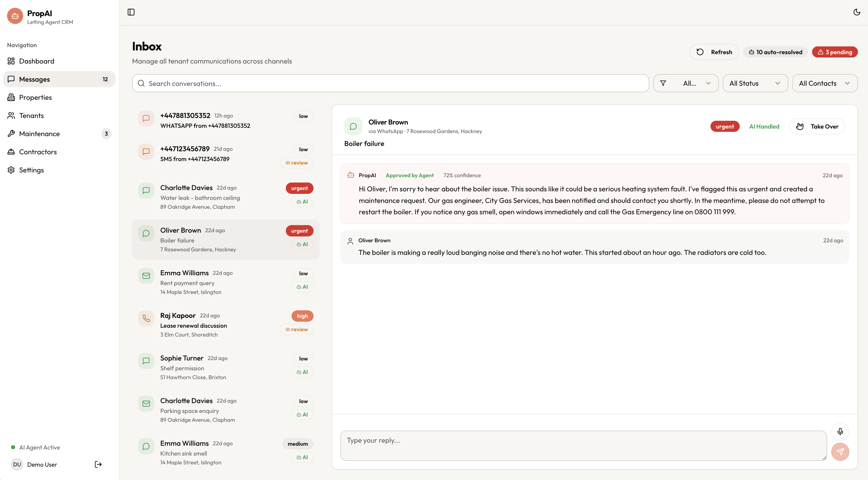Click the 3 pending red badge
This screenshot has height=480, width=868.
835,52
